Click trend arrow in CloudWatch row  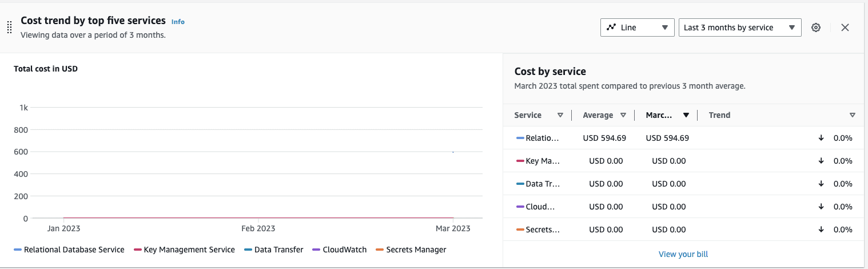[821, 207]
